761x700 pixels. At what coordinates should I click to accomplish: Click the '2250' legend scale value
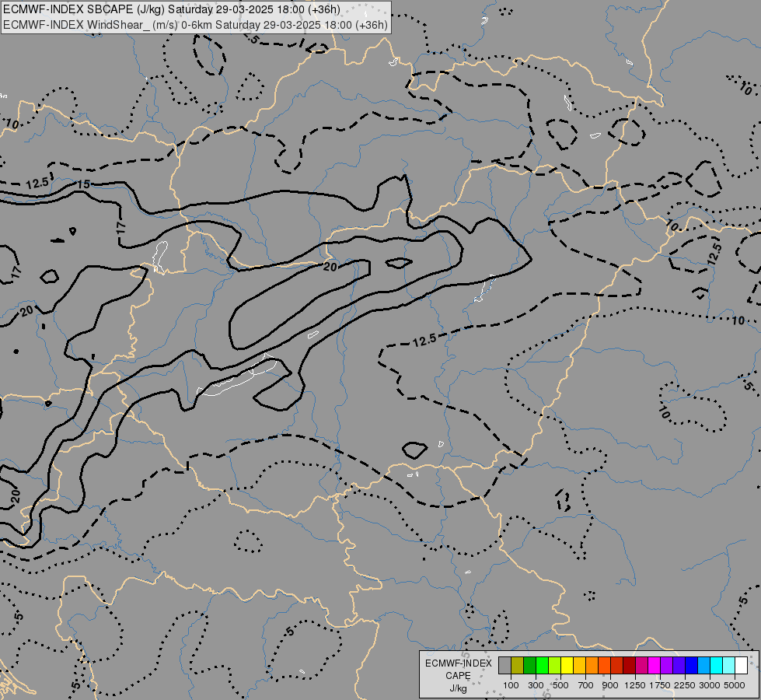pyautogui.click(x=685, y=685)
